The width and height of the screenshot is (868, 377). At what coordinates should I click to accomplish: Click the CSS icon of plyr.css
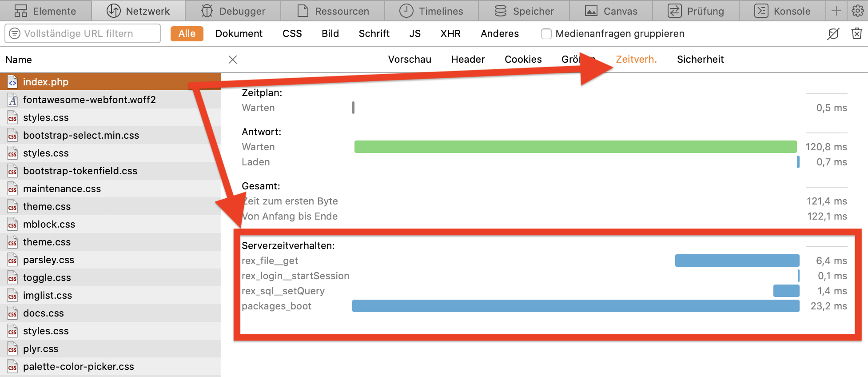pyautogui.click(x=12, y=349)
